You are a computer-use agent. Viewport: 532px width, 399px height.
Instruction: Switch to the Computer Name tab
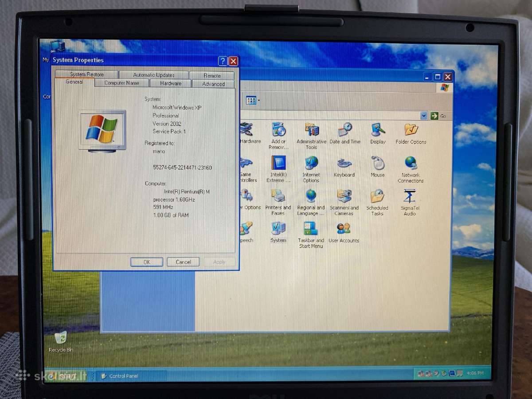(121, 83)
